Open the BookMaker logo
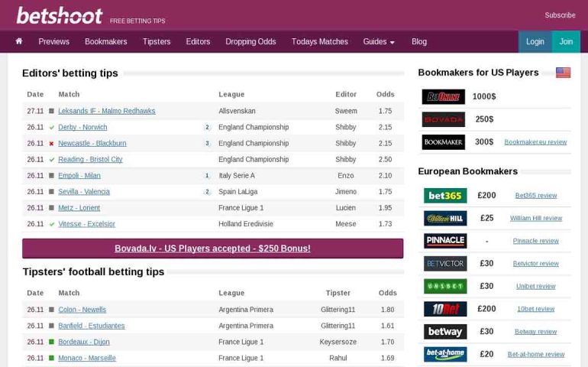The width and height of the screenshot is (588, 367). pos(443,142)
